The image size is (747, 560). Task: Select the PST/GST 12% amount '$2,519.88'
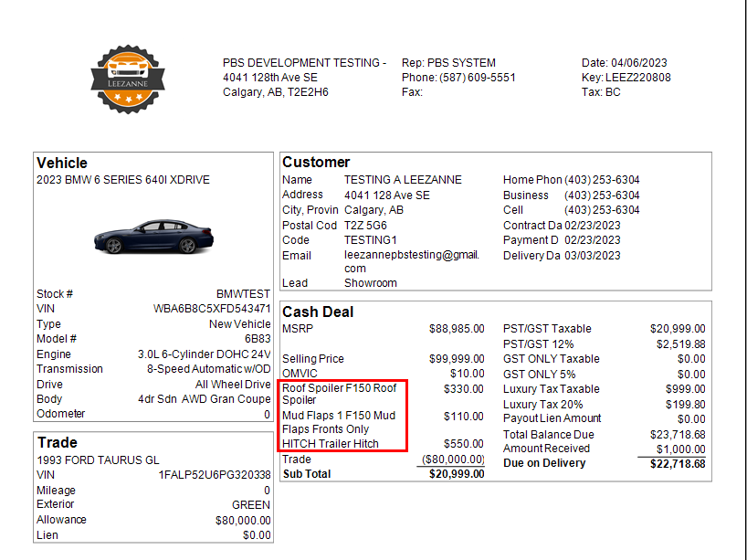[680, 344]
